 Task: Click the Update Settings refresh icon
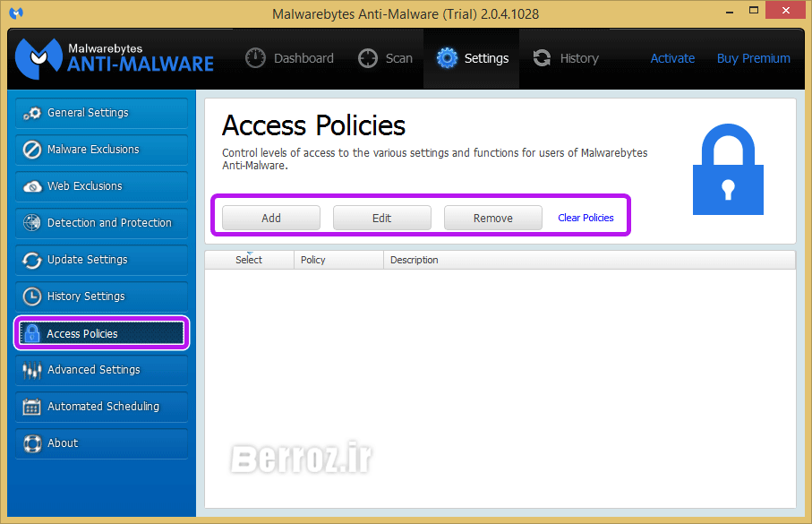coord(32,260)
